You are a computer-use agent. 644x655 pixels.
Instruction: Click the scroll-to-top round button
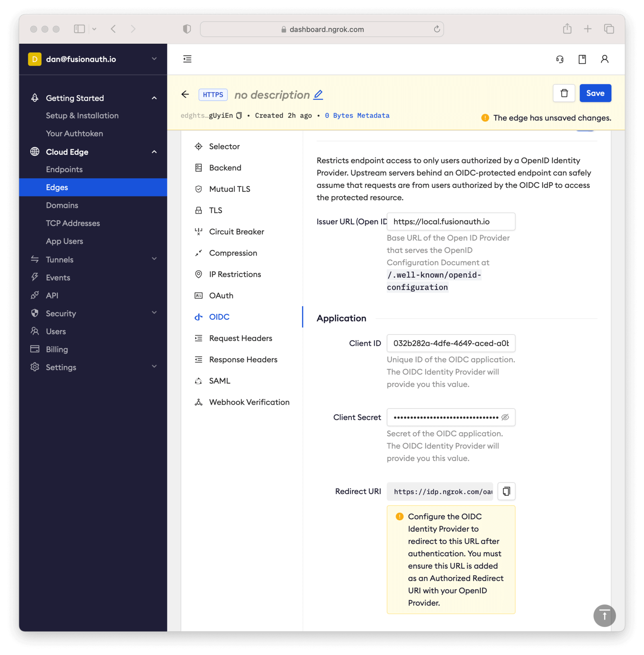[605, 616]
